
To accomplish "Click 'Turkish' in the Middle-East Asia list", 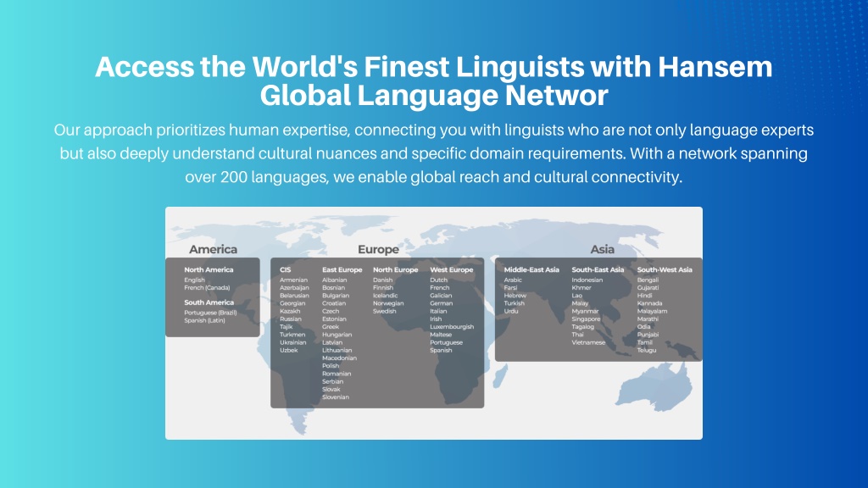I will pos(514,303).
